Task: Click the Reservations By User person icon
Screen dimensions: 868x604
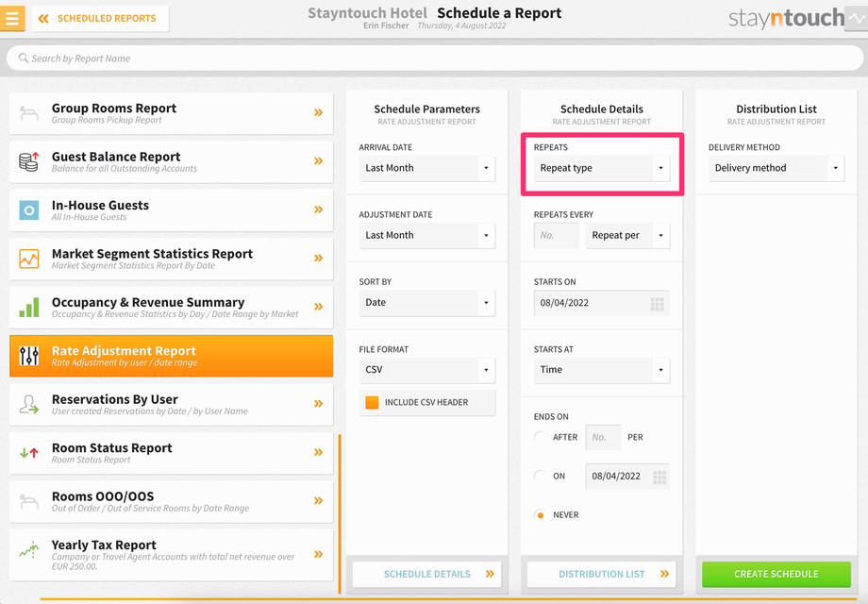Action: click(29, 404)
